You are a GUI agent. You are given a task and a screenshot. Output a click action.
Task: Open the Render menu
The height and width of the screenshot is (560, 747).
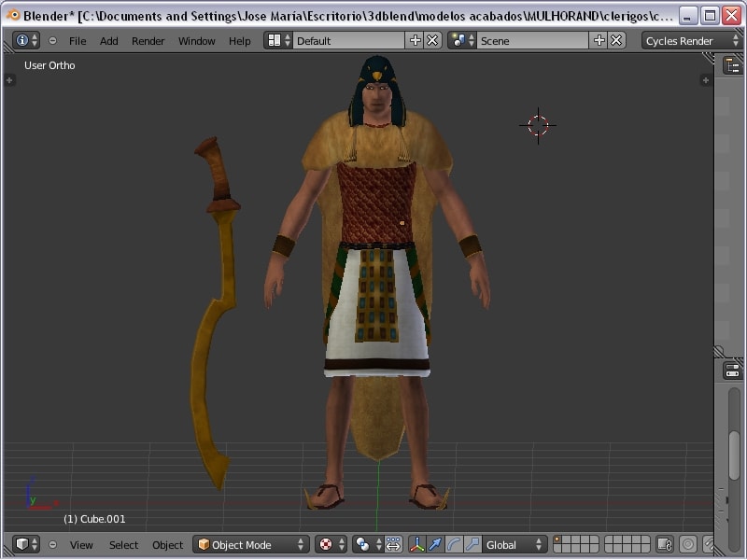tap(148, 41)
